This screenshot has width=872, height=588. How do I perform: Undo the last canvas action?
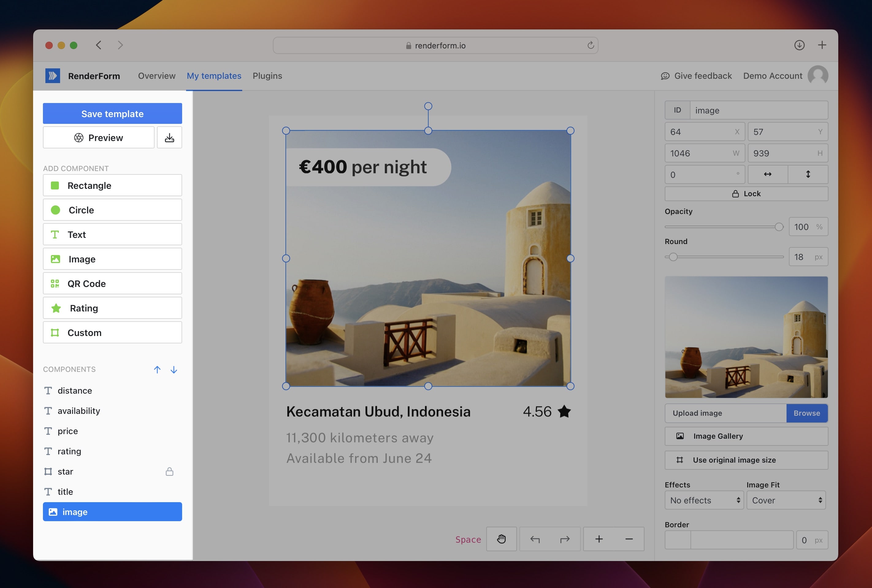point(535,539)
